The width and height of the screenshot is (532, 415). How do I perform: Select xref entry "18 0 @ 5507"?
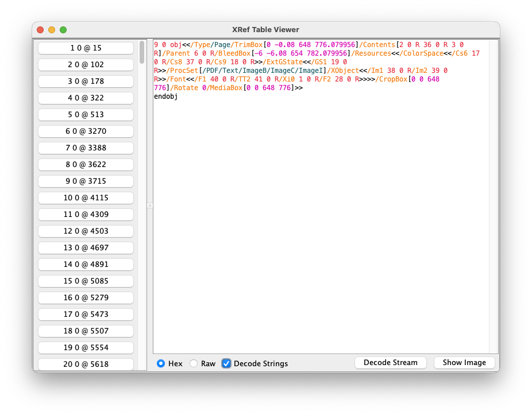(x=86, y=331)
